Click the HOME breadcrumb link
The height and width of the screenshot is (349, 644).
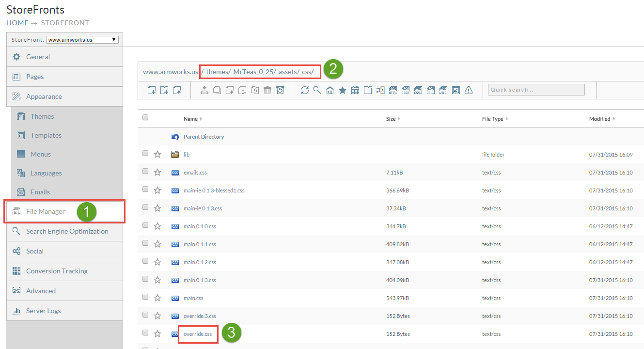pyautogui.click(x=17, y=23)
